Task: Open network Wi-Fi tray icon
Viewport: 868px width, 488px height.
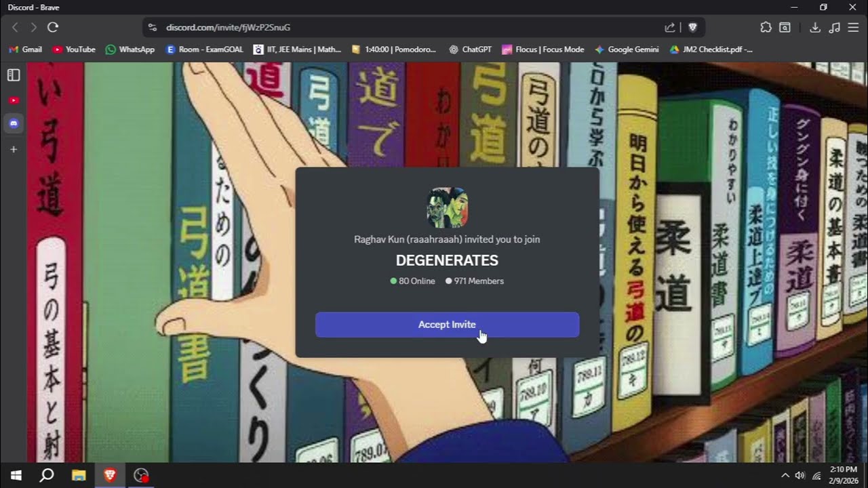Action: point(816,475)
